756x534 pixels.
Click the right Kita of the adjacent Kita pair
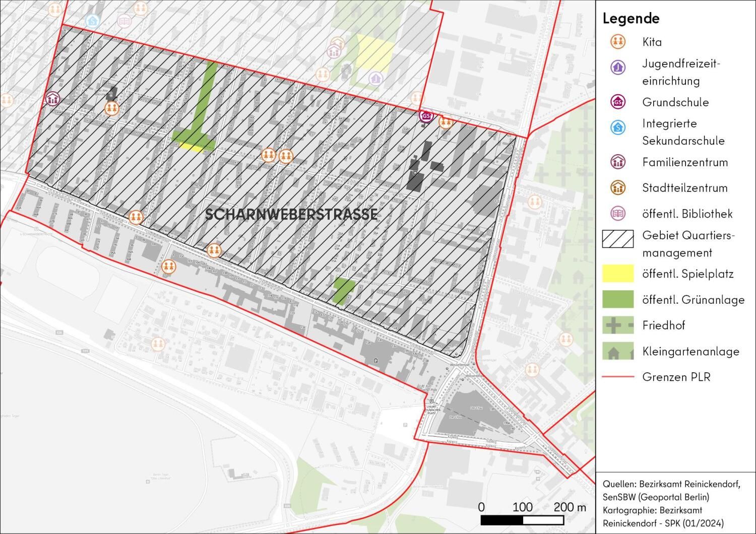coord(286,156)
